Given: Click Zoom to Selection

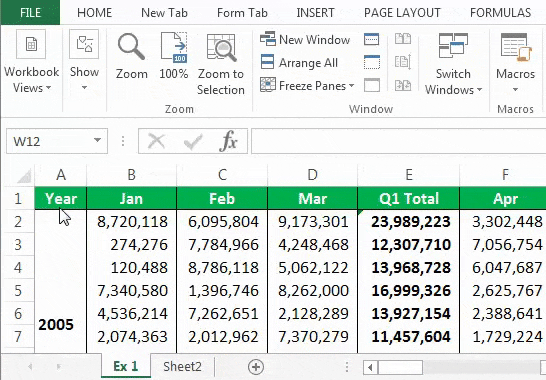Looking at the screenshot, I should [x=221, y=64].
